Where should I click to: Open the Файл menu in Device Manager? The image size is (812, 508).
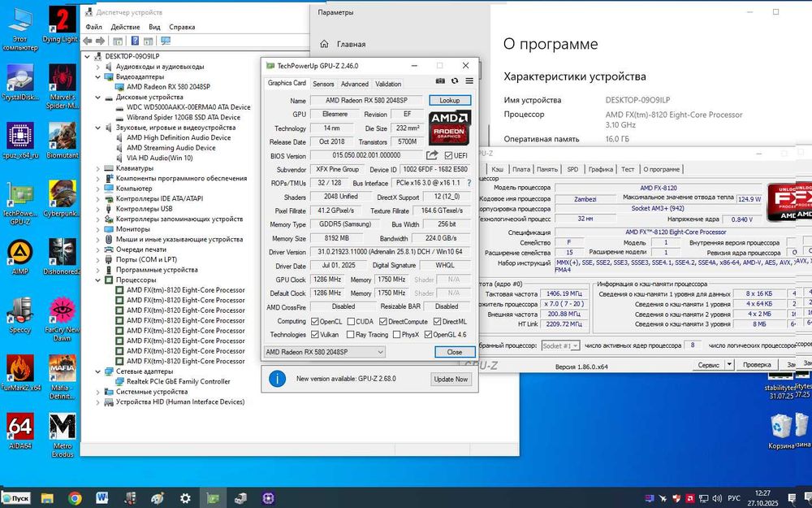pos(93,27)
